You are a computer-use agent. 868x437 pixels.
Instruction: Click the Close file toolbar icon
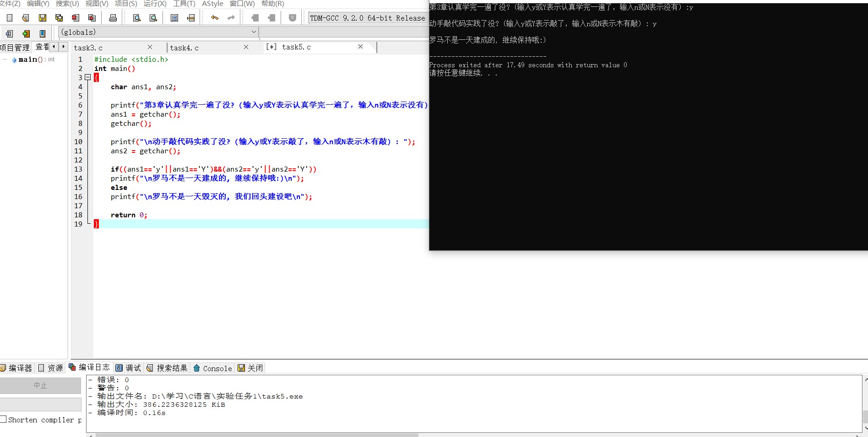point(76,18)
